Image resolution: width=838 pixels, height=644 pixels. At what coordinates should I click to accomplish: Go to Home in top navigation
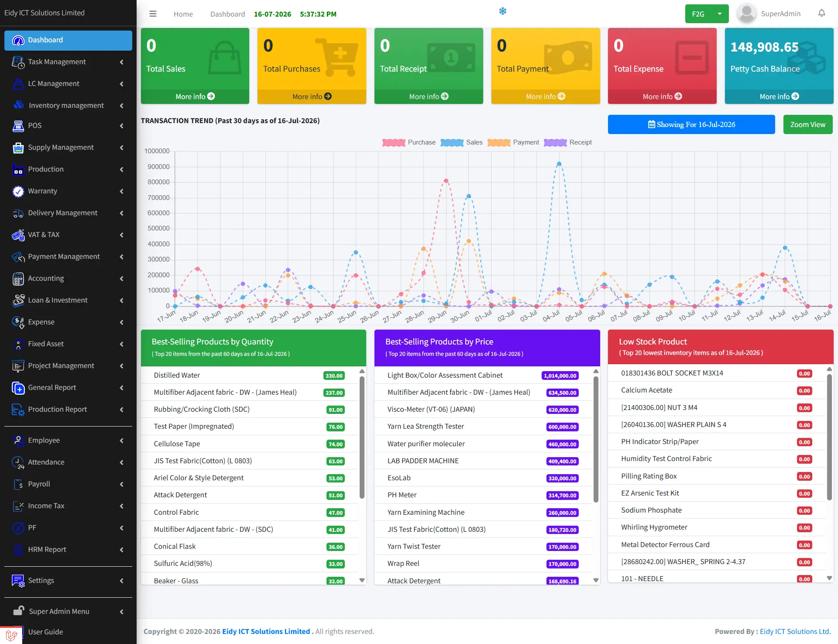183,14
